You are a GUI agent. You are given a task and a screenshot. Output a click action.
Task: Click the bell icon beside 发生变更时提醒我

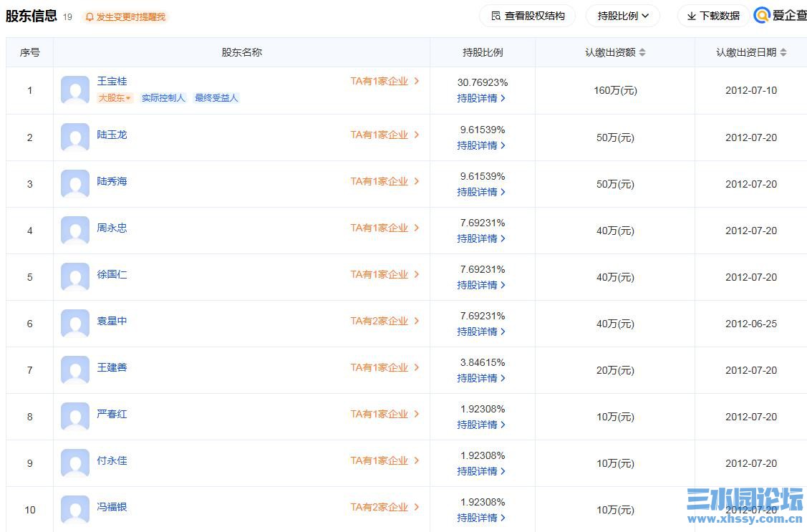[89, 16]
